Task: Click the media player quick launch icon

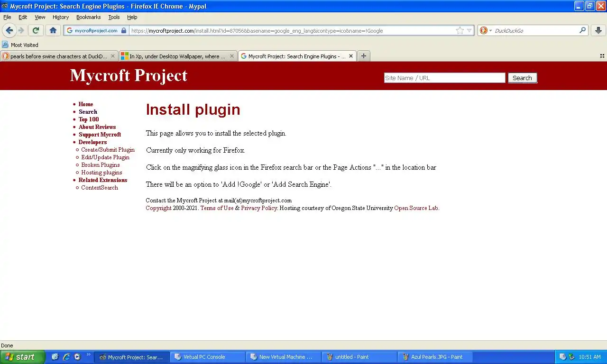Action: [x=77, y=357]
